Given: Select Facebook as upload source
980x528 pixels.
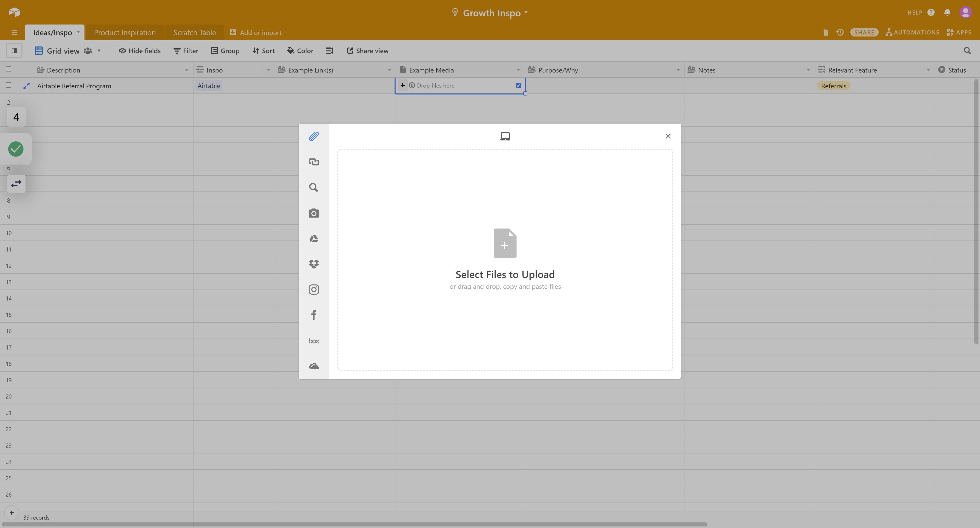Looking at the screenshot, I should click(x=313, y=315).
